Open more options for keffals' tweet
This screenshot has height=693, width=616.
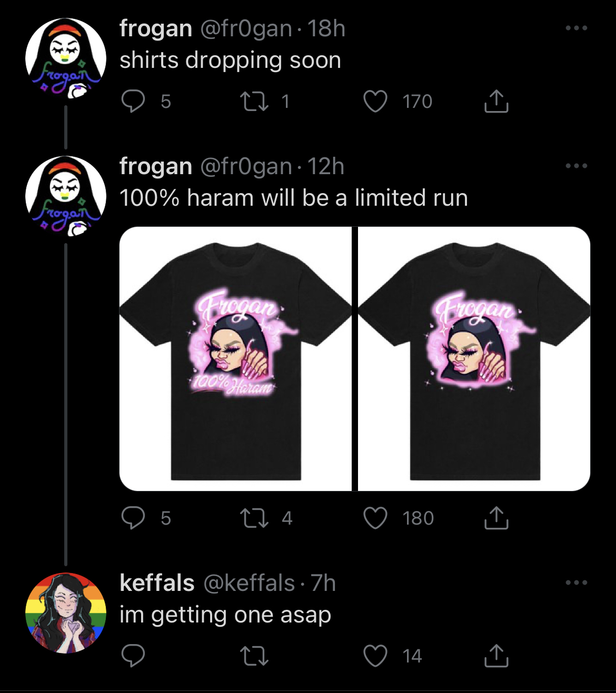coord(577,582)
